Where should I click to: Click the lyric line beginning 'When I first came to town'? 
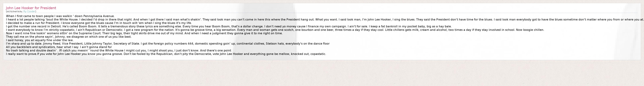click(x=60, y=16)
